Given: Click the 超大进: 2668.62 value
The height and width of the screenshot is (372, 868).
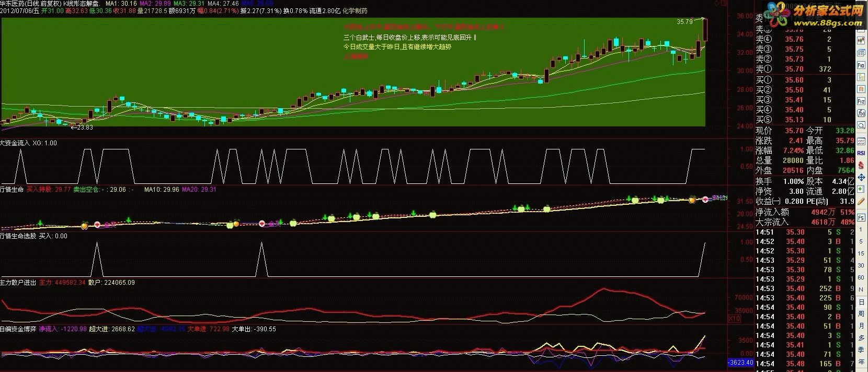Looking at the screenshot, I should tap(112, 329).
